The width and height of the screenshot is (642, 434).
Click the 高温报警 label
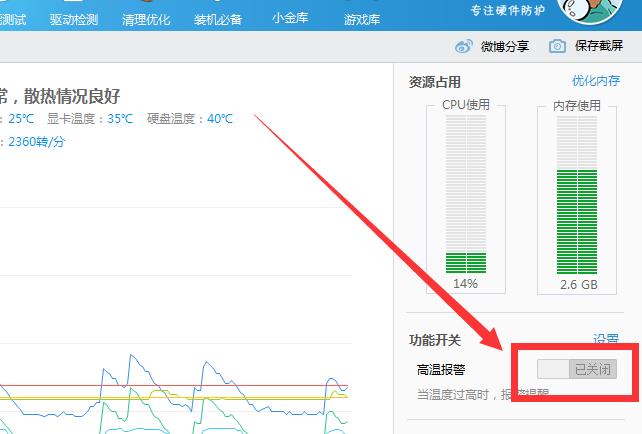tap(441, 370)
